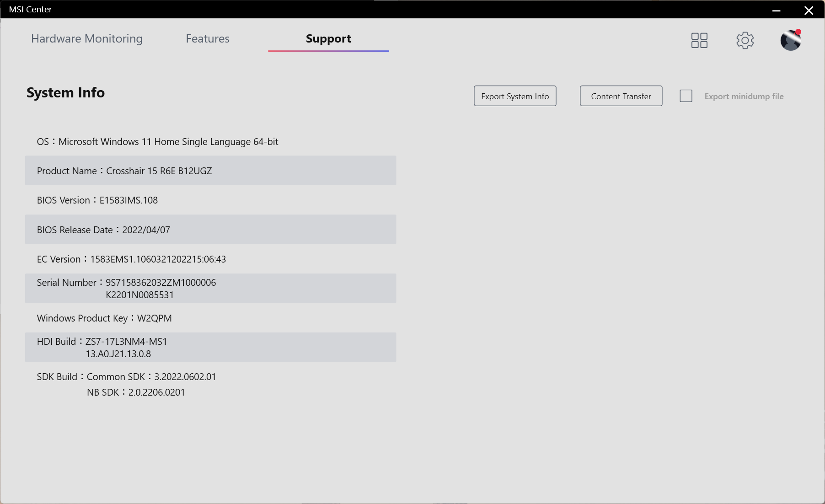Open the settings gear icon
The width and height of the screenshot is (825, 504).
click(x=745, y=40)
